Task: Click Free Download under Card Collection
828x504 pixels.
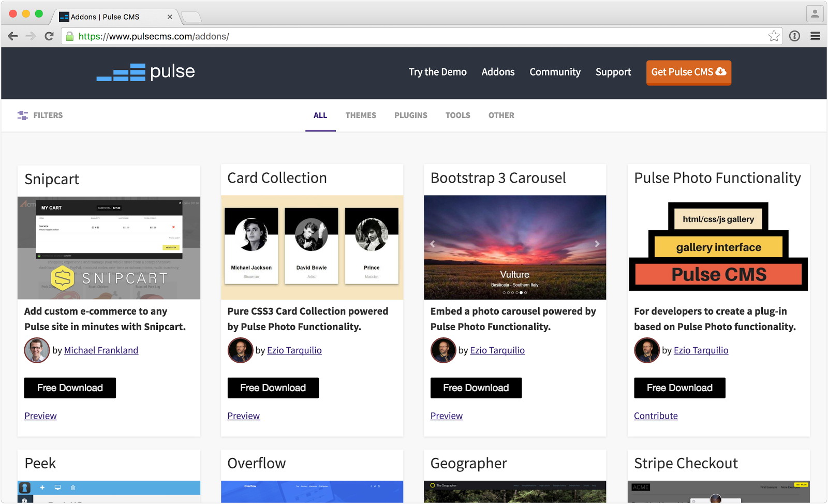Action: point(273,388)
